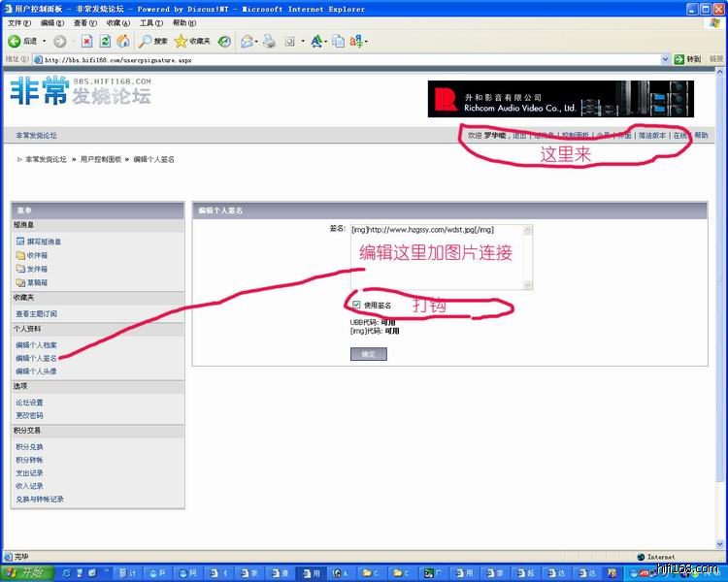Screen dimensions: 728x582
Task: Go to the Home page icon
Action: coord(122,42)
